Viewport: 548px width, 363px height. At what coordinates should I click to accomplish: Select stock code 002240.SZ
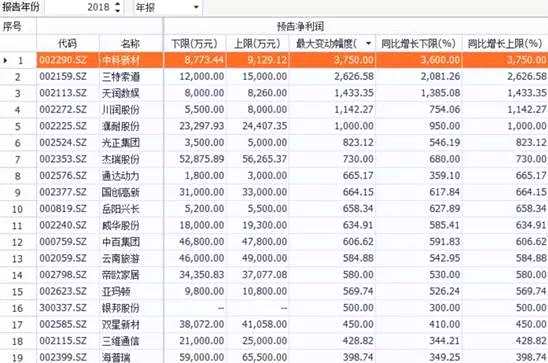pyautogui.click(x=63, y=225)
